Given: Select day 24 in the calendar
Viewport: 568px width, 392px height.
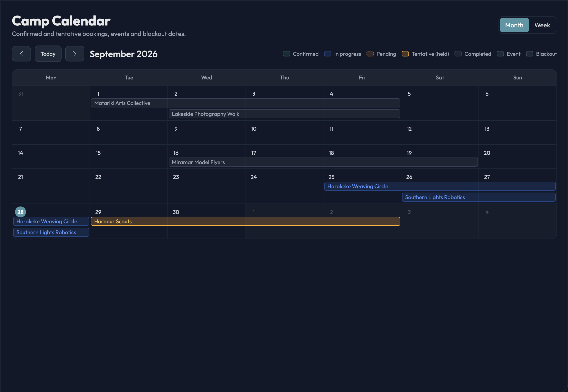Looking at the screenshot, I should [253, 177].
